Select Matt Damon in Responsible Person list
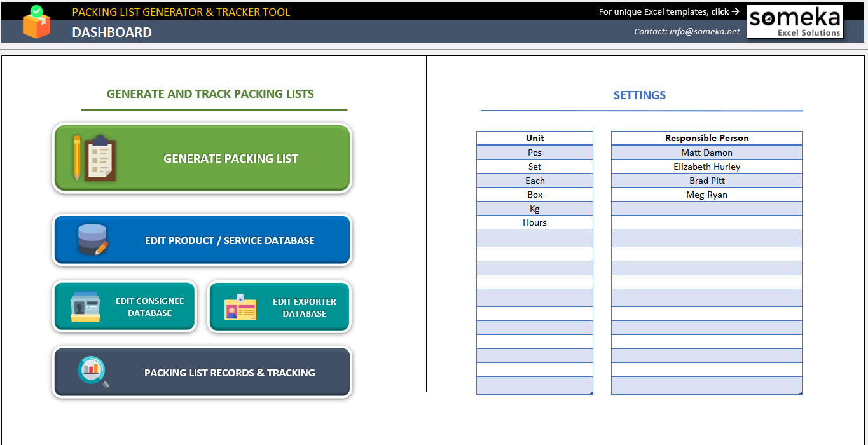 (706, 152)
